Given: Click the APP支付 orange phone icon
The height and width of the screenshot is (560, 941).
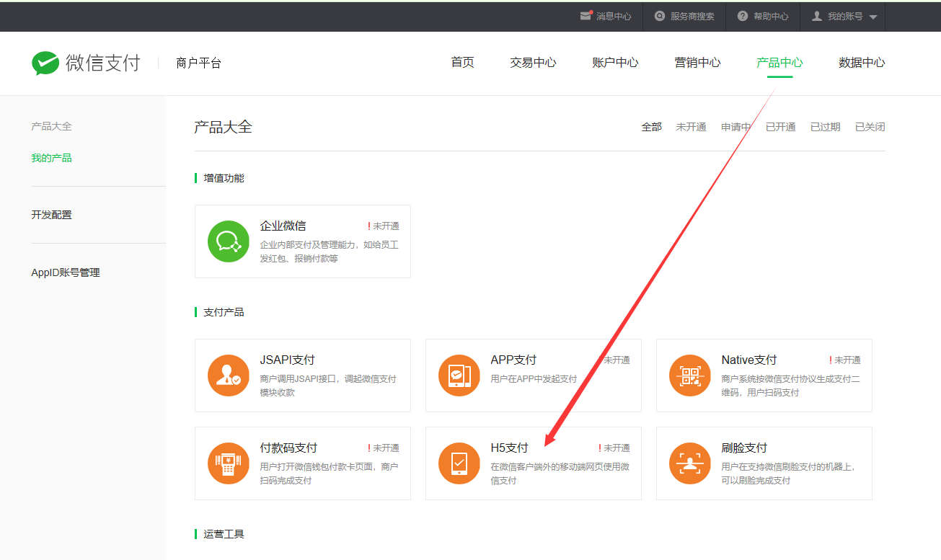Looking at the screenshot, I should click(x=459, y=375).
